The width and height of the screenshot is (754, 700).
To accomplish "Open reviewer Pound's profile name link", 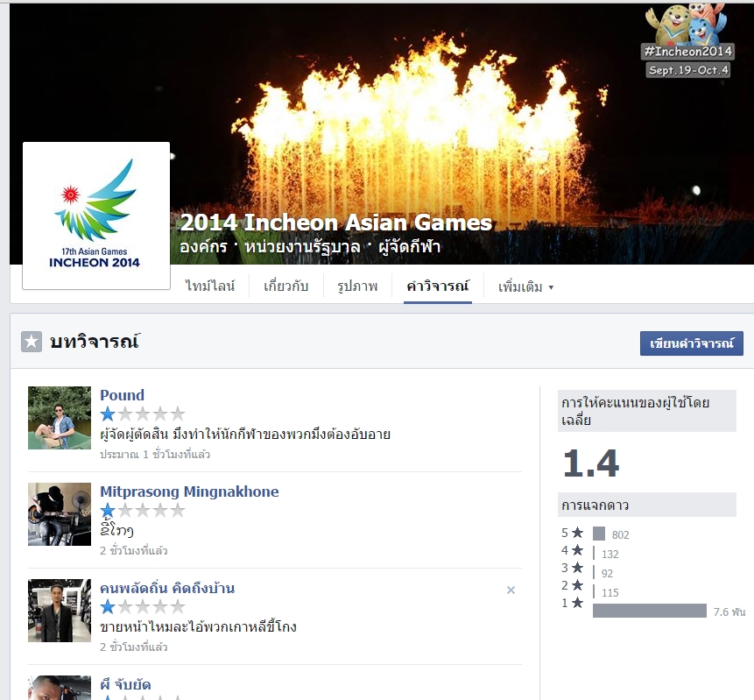I will 122,395.
